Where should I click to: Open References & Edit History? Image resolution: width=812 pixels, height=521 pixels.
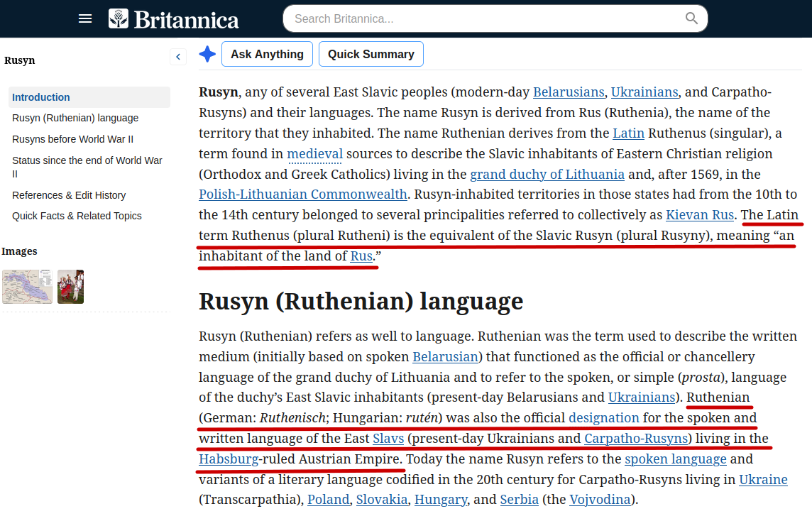(x=69, y=195)
